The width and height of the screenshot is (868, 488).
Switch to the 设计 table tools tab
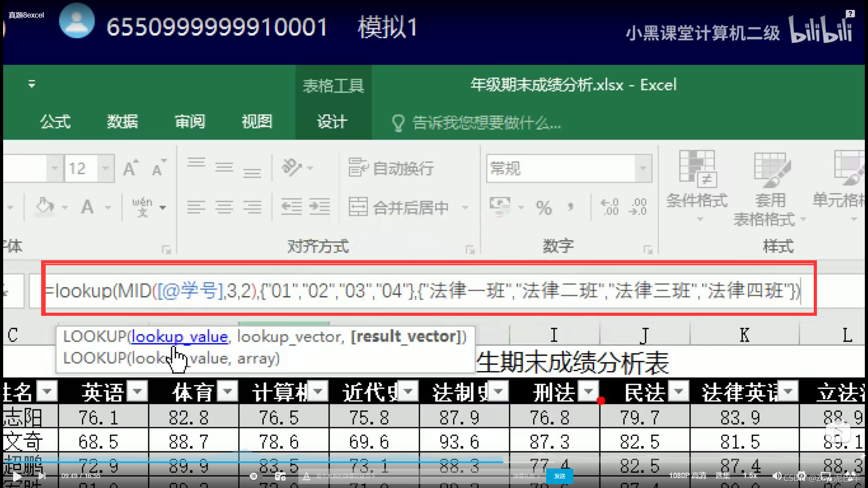pos(332,122)
